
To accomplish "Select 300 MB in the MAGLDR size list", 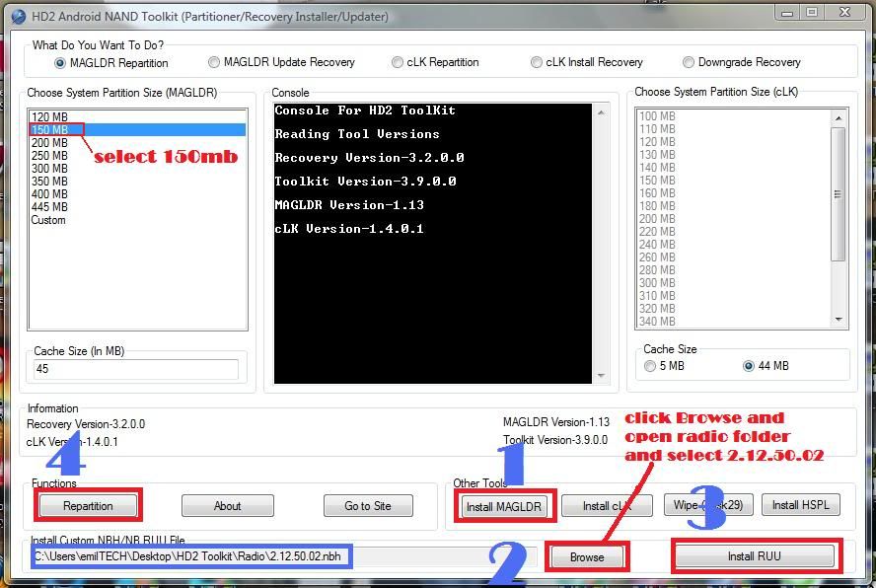I will pos(137,169).
